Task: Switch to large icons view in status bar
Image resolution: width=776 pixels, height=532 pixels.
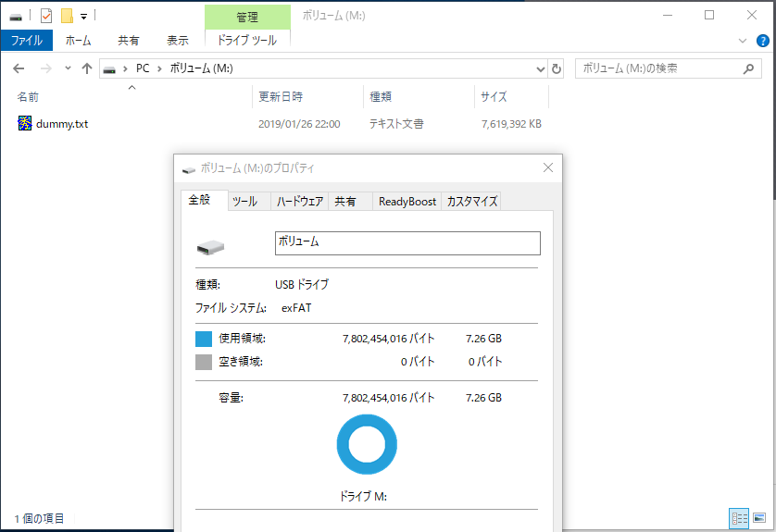Action: point(759,518)
